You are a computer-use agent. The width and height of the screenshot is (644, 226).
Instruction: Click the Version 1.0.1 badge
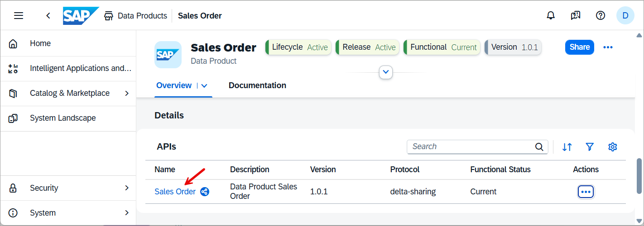point(513,47)
